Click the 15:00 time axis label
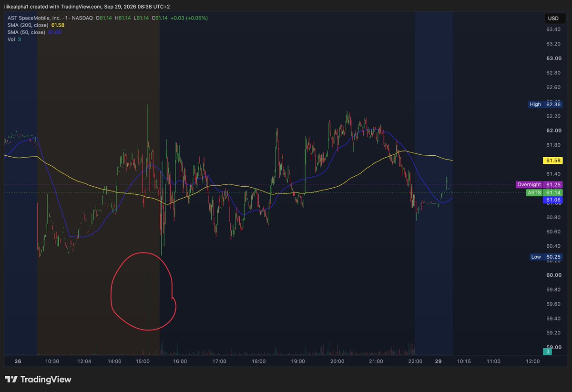This screenshot has width=572, height=392. (x=143, y=362)
